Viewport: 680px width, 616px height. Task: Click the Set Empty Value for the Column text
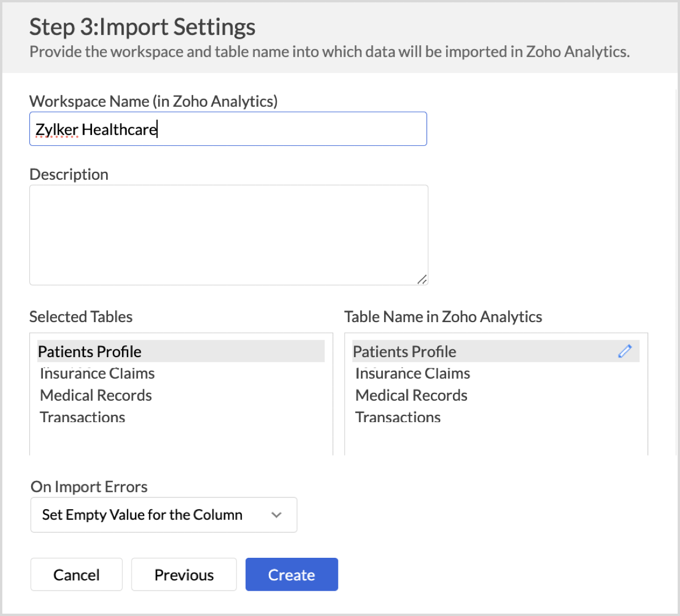click(x=142, y=515)
